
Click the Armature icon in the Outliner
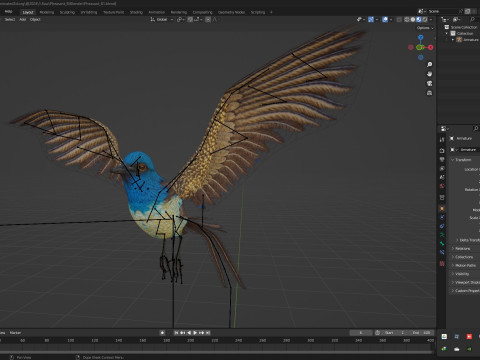(x=459, y=40)
